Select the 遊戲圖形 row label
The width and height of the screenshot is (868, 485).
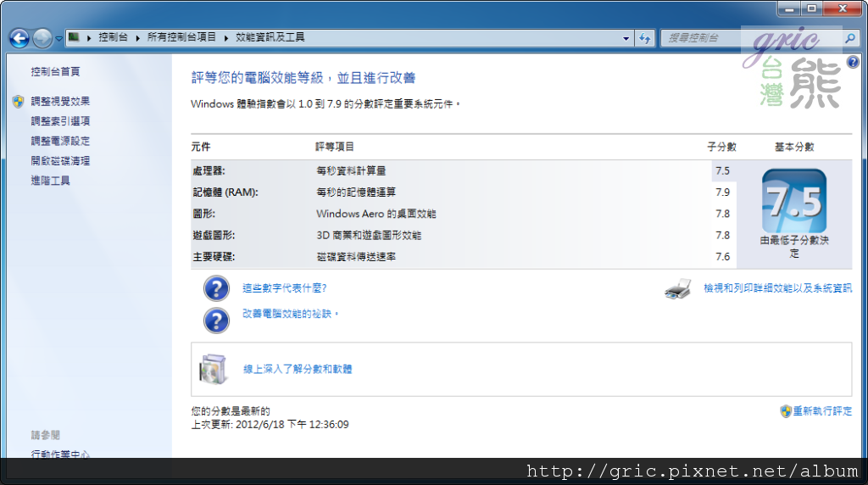click(214, 236)
